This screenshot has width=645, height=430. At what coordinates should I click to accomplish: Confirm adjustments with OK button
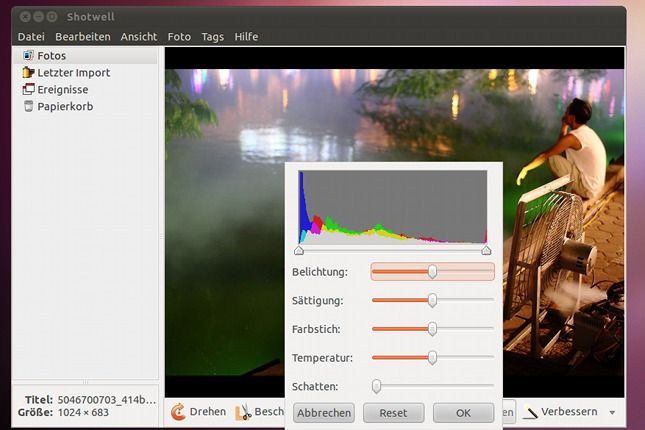tap(463, 413)
